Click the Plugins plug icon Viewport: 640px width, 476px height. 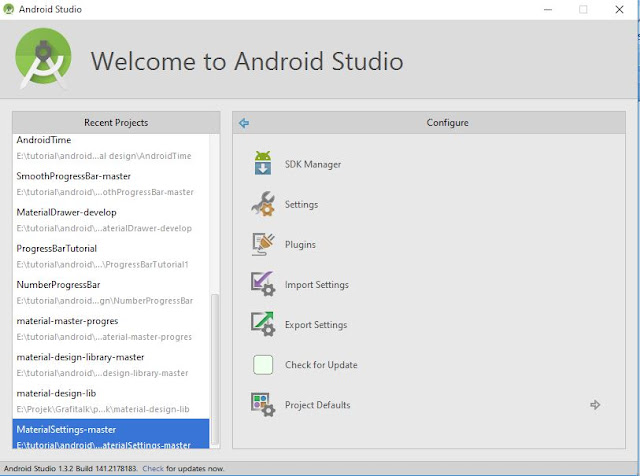point(263,244)
